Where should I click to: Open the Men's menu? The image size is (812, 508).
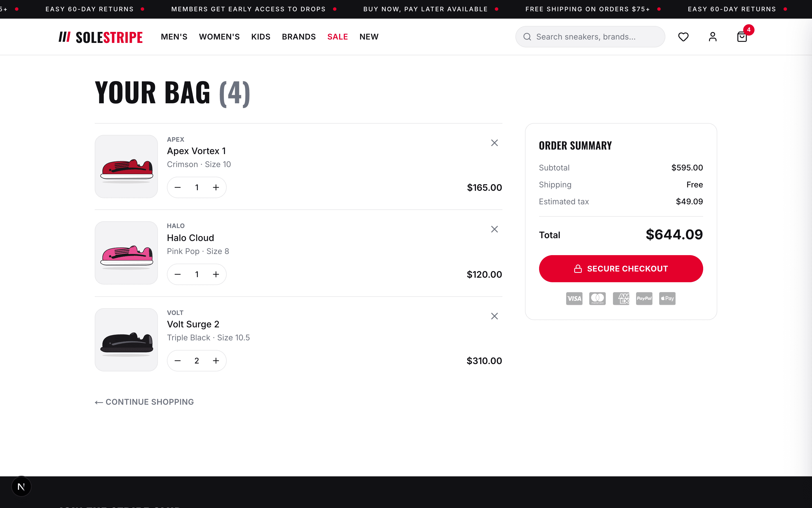[x=174, y=37]
